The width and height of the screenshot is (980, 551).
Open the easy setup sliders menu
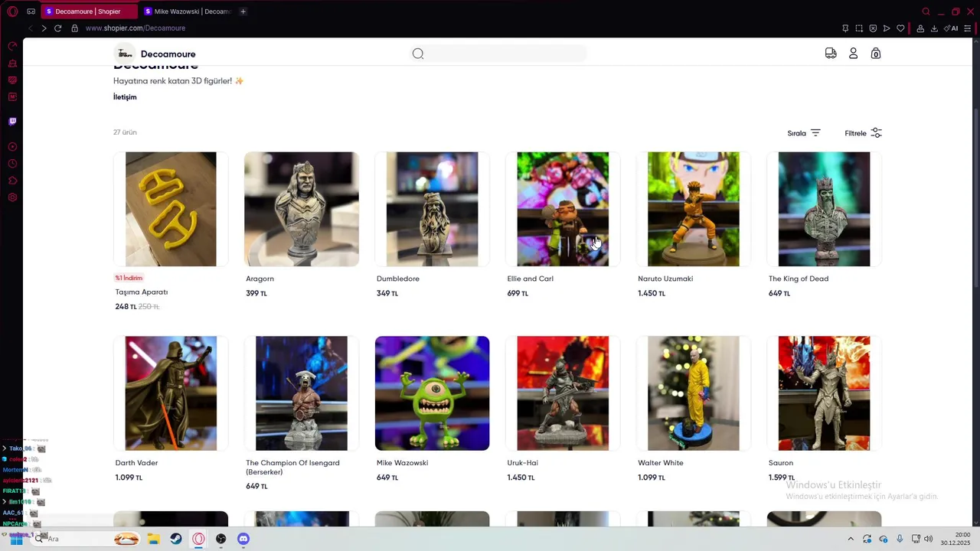(968, 28)
